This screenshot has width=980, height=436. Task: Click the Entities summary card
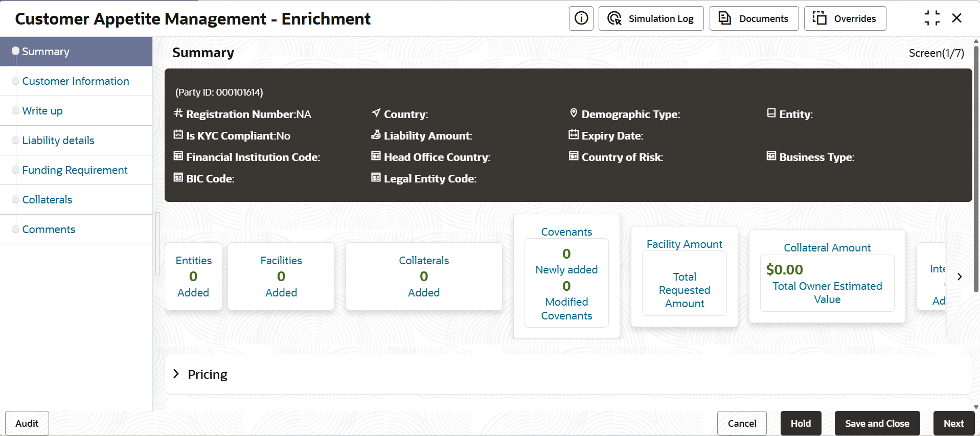pos(193,276)
